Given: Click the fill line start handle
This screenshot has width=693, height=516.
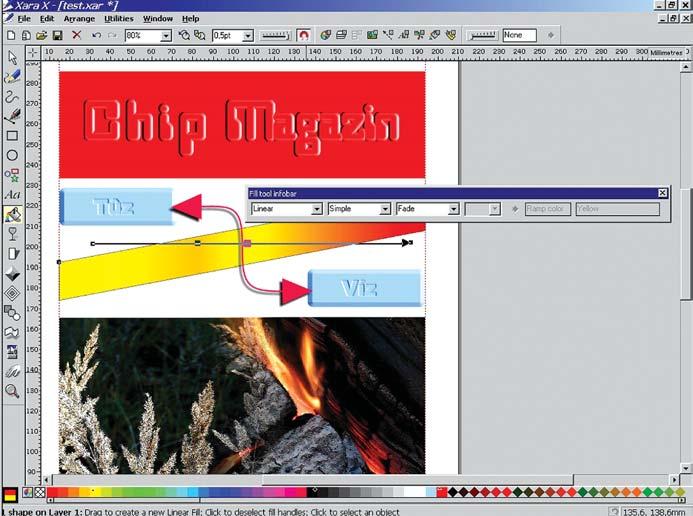Looking at the screenshot, I should (x=92, y=243).
